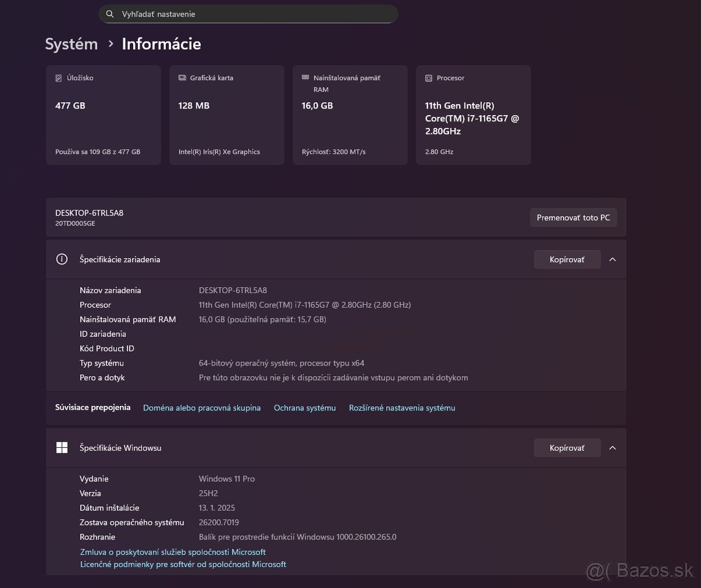Collapse the Špecifikácie zariadenia section
This screenshot has height=588, width=701.
pyautogui.click(x=612, y=259)
